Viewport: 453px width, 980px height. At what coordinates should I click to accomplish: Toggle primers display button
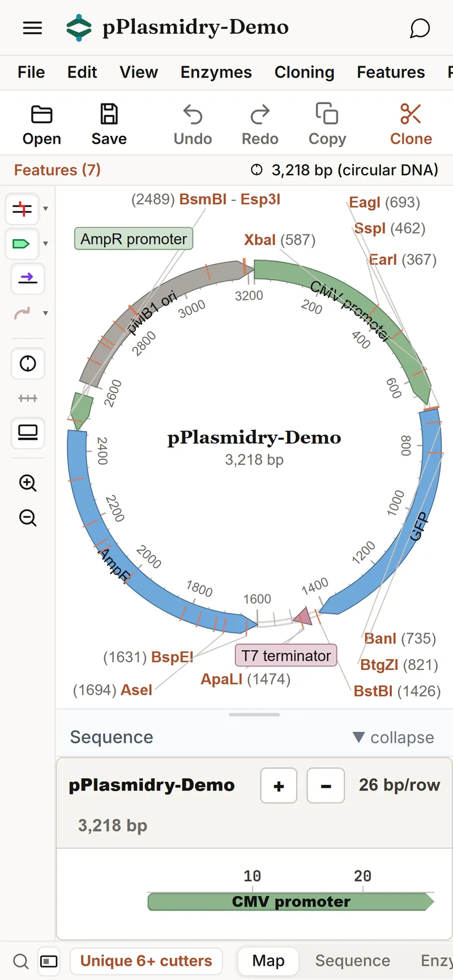tap(28, 278)
